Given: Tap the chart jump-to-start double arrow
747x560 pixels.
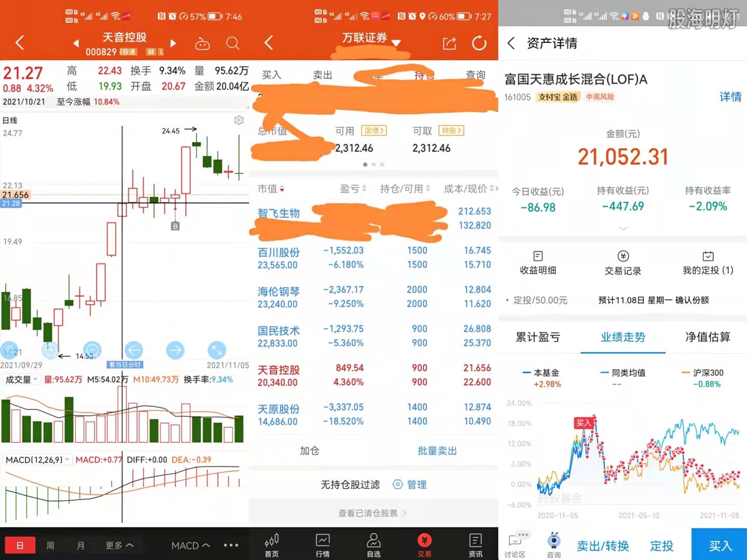Looking at the screenshot, I should [9, 351].
